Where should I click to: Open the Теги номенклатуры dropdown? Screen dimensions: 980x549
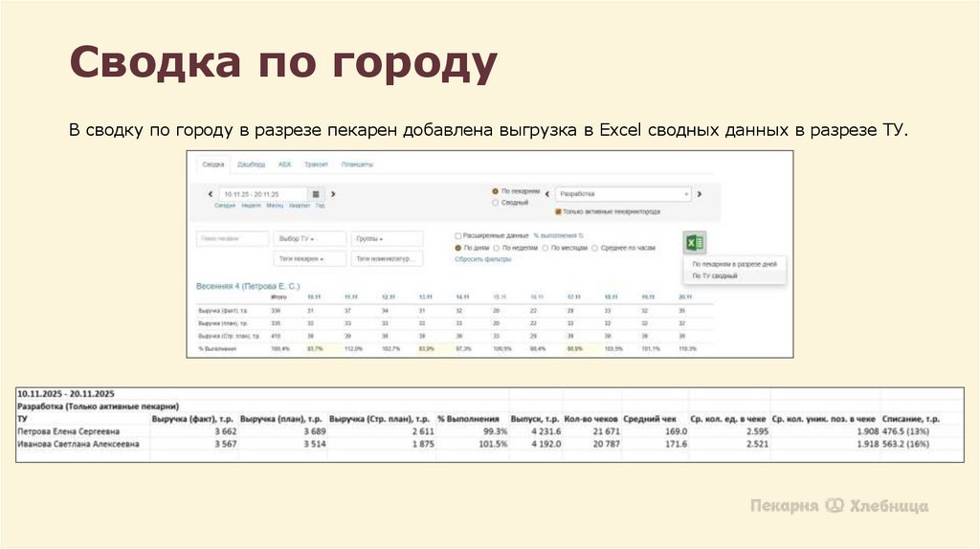pos(387,258)
